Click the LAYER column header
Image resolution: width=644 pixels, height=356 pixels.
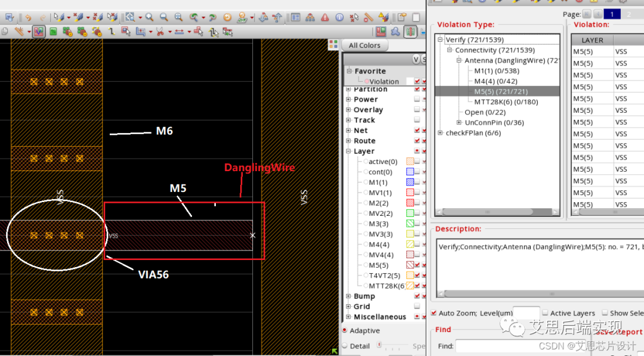592,40
